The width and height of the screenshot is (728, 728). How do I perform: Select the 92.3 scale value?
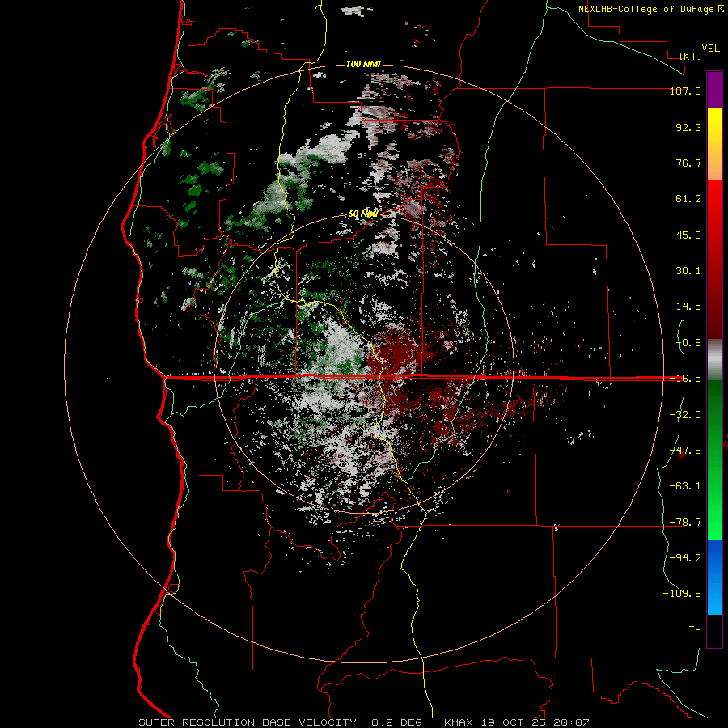pos(688,127)
